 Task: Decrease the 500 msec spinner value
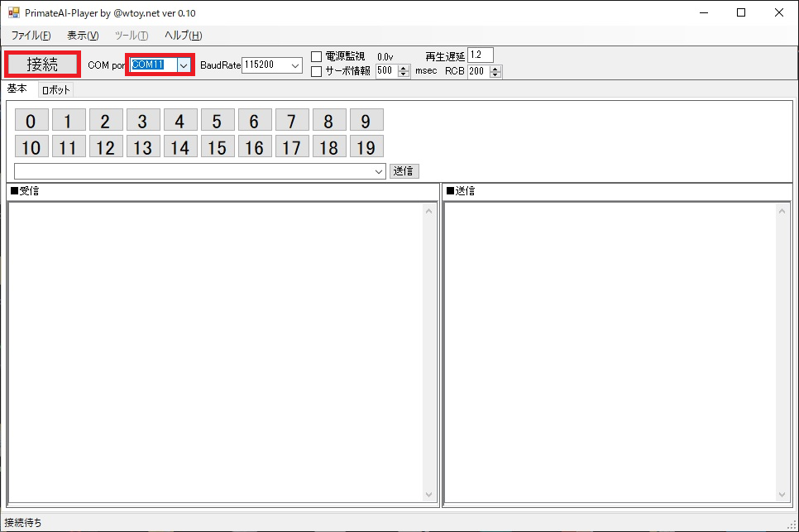pyautogui.click(x=404, y=74)
